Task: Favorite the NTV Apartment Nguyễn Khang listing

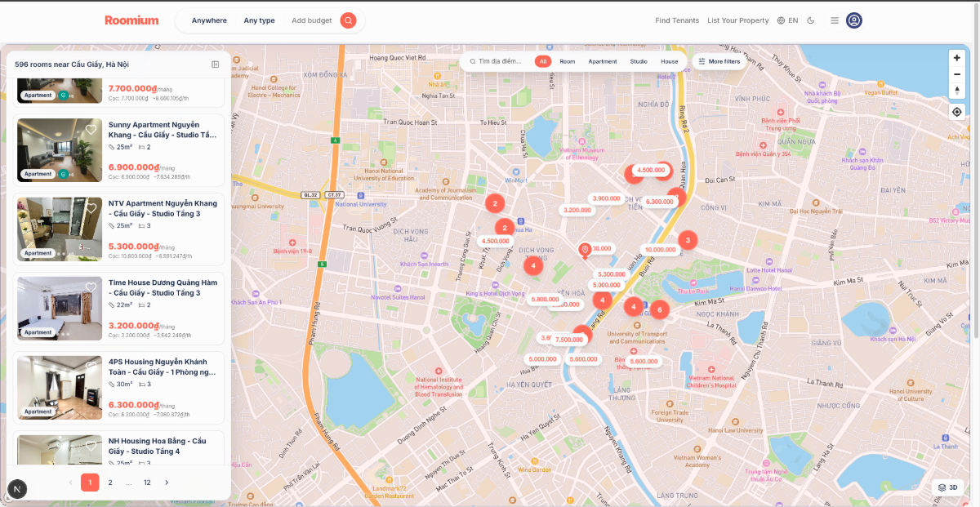Action: tap(91, 208)
